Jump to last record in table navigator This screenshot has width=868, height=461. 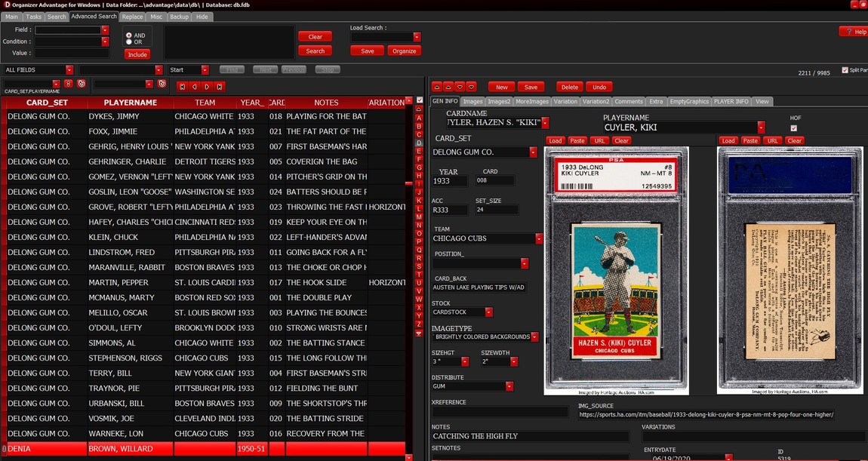[220, 87]
